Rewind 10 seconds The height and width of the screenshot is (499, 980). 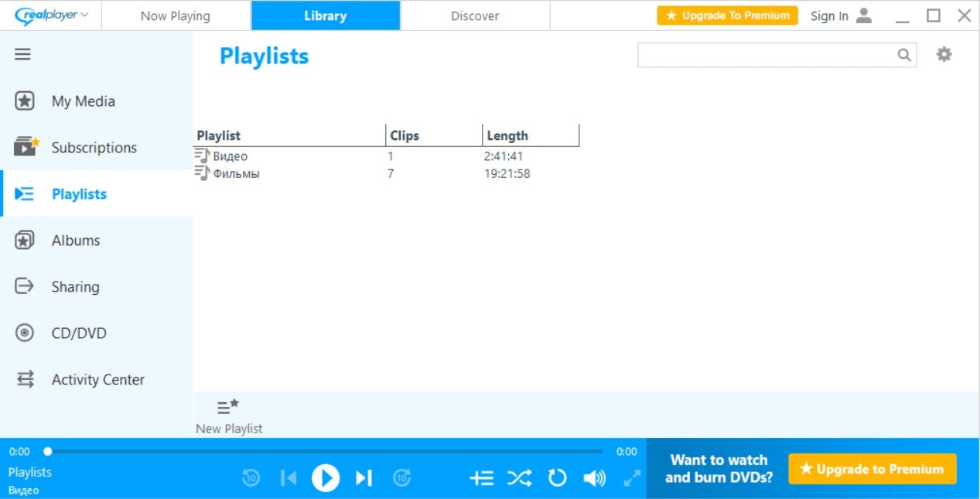tap(251, 478)
